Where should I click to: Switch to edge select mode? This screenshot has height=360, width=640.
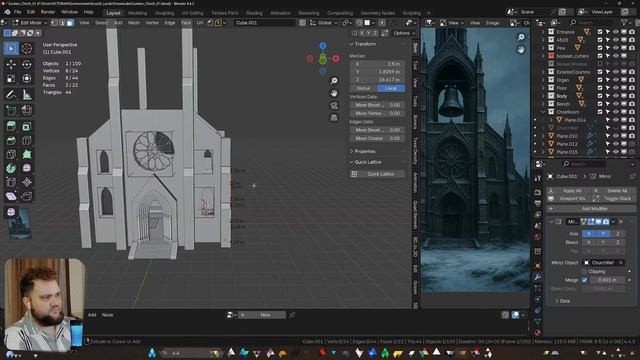click(62, 23)
